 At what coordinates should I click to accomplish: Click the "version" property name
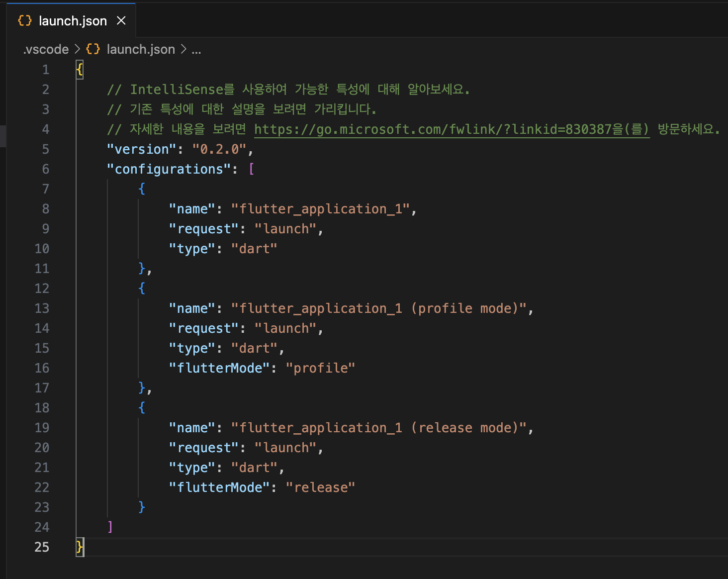[141, 149]
